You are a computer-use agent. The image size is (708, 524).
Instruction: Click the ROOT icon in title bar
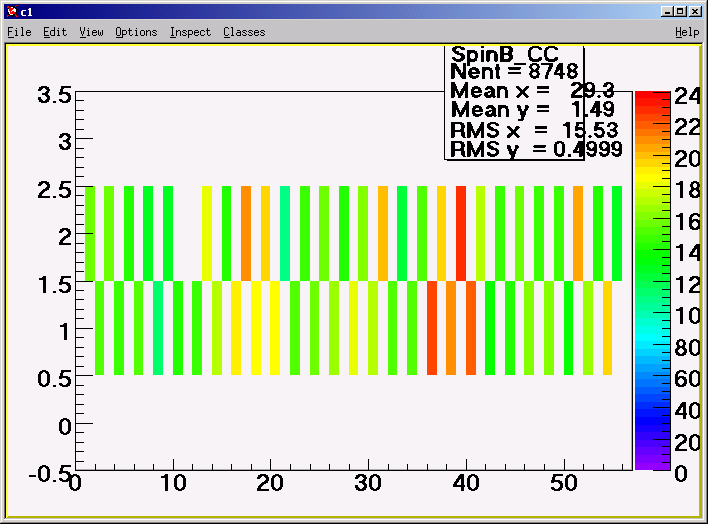12,12
